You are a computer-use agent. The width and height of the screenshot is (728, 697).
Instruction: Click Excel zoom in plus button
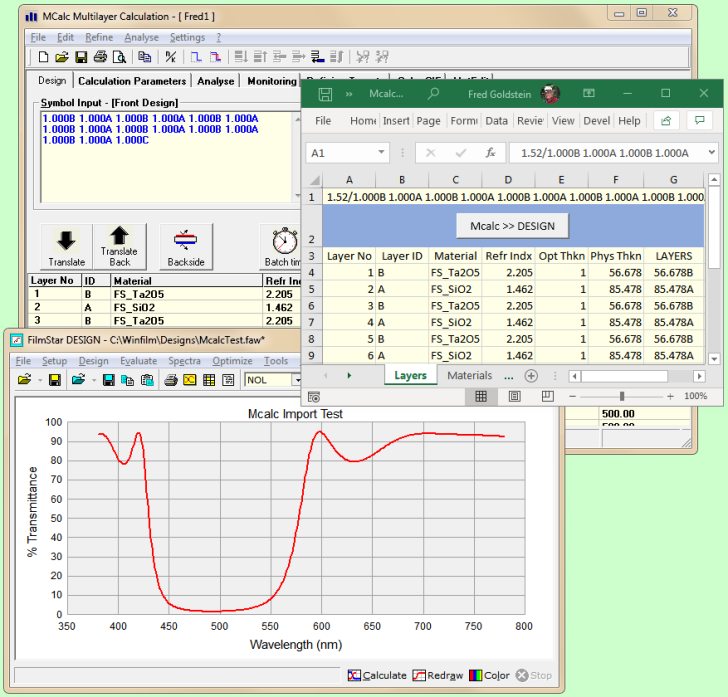[x=670, y=396]
